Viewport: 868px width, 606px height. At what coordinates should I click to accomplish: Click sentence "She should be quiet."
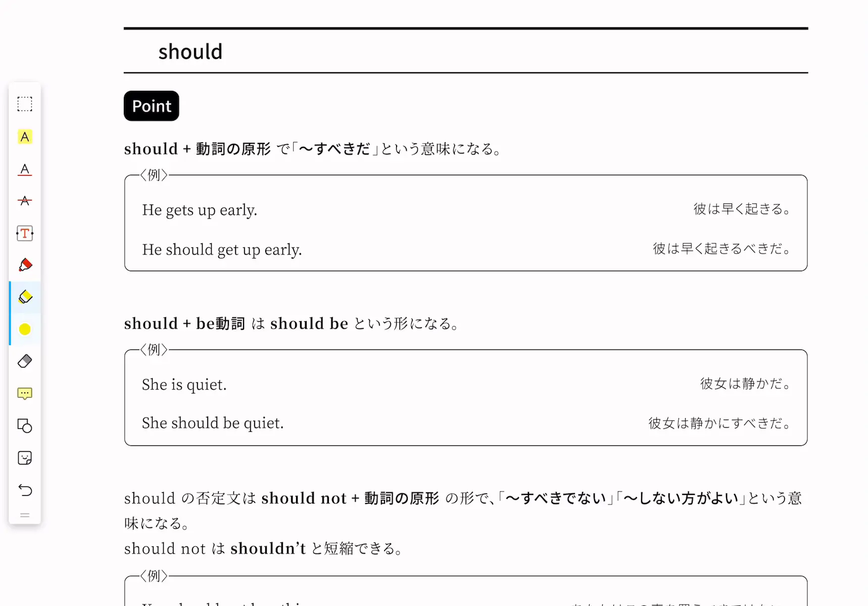[213, 423]
